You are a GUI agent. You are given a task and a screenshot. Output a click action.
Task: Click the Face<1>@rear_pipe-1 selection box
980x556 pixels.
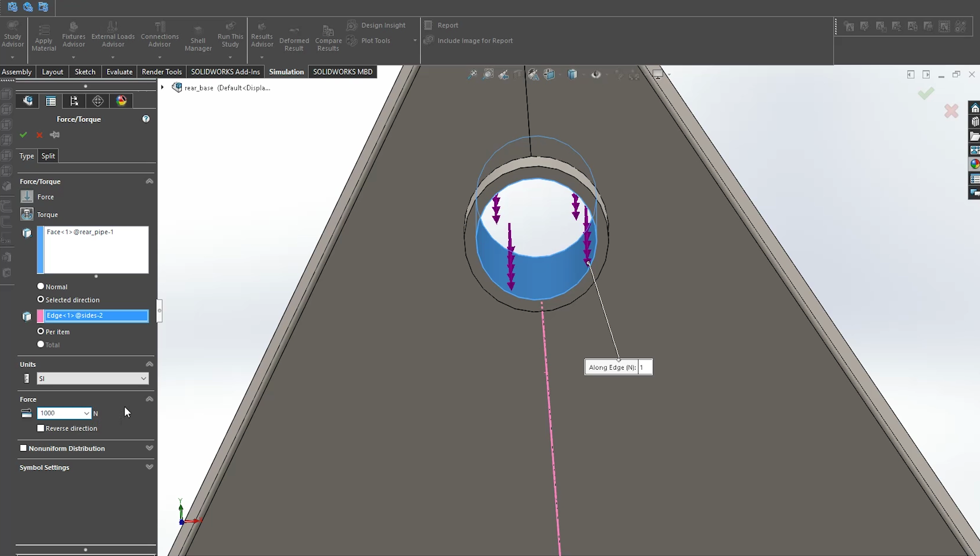tap(96, 250)
